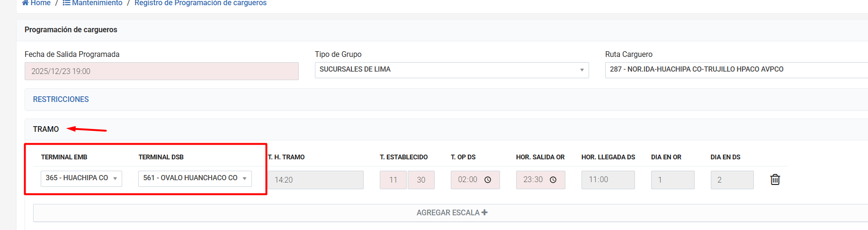Click clock icon in Hor. Salida OR field
The height and width of the screenshot is (230, 868).
click(x=553, y=180)
